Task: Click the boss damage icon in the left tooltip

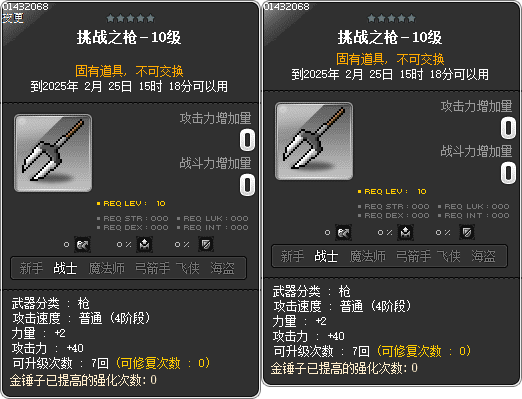Action: 82,245
